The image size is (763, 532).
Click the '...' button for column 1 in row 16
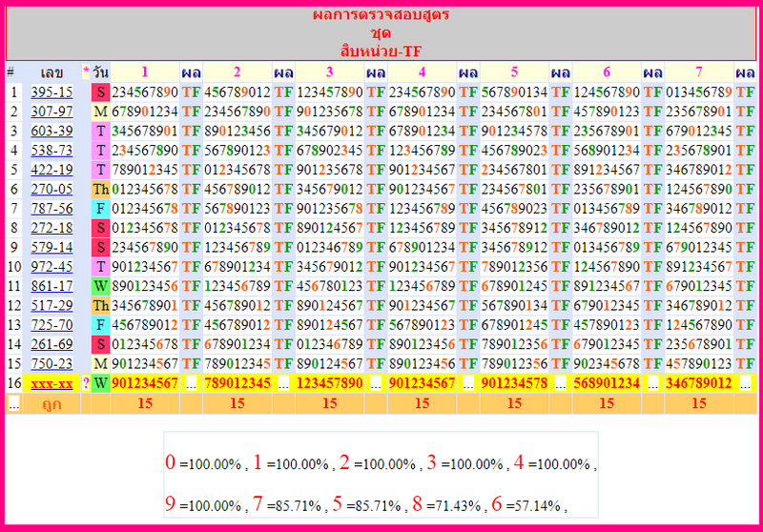[x=192, y=383]
